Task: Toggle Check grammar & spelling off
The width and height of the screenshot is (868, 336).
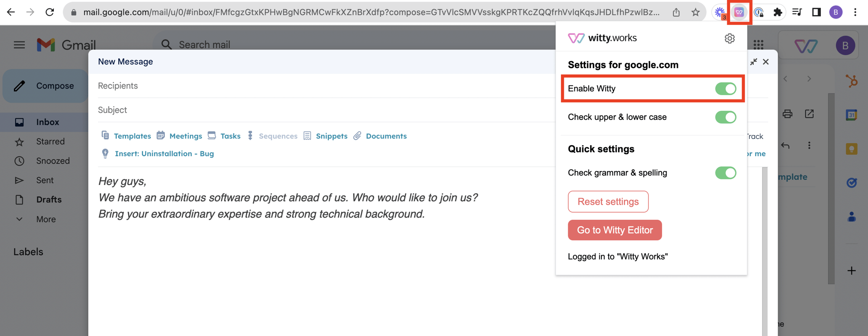Action: tap(725, 173)
